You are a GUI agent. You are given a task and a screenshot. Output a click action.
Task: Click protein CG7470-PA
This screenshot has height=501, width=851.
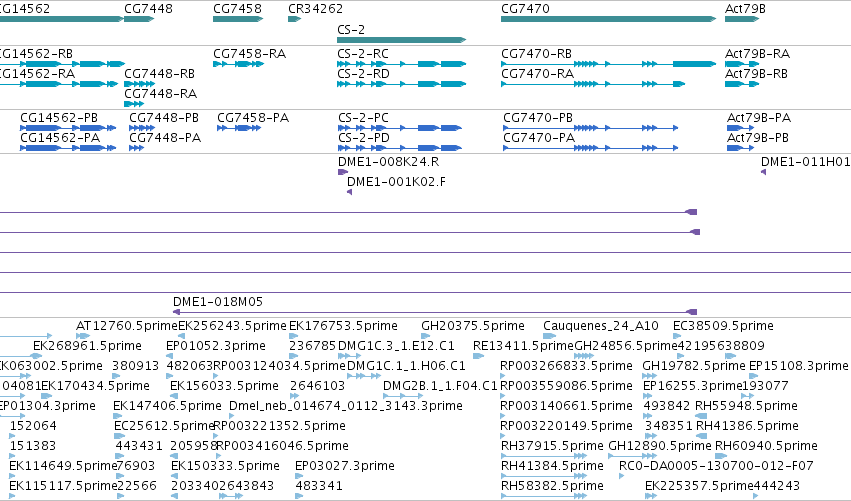(x=590, y=148)
